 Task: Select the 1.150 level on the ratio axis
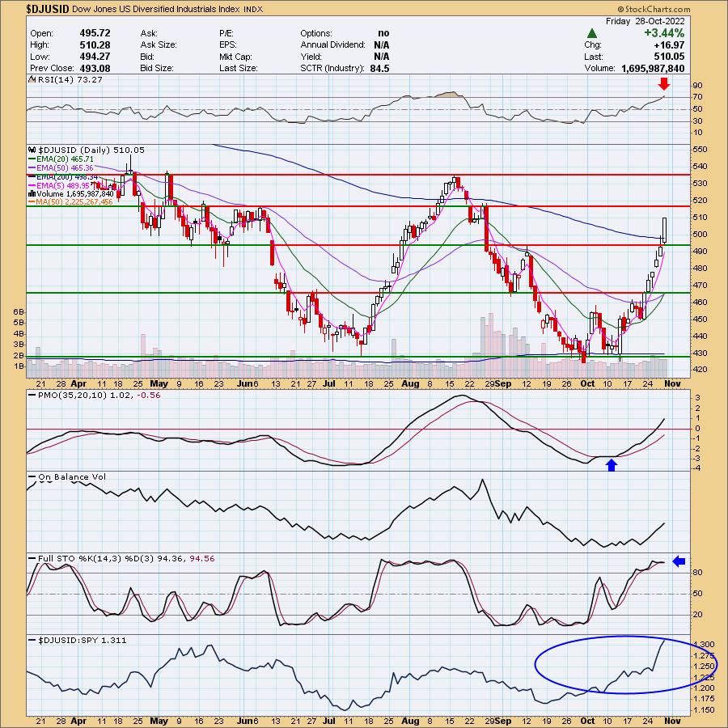pos(705,710)
